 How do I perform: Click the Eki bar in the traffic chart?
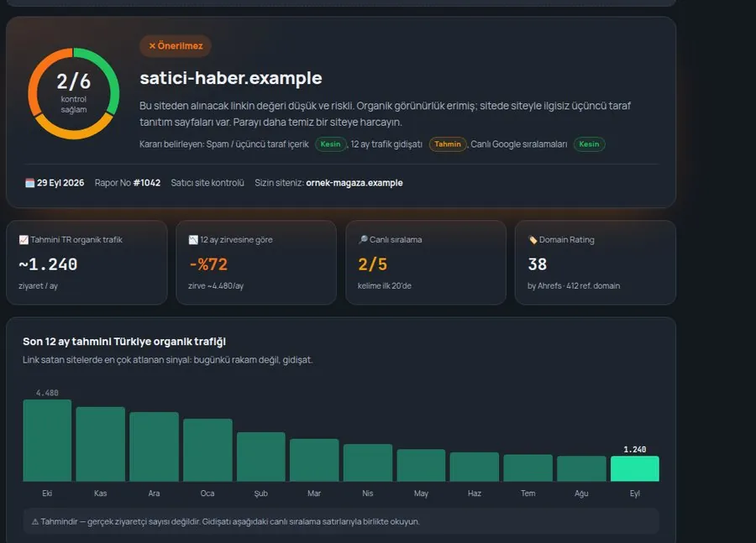tap(47, 441)
